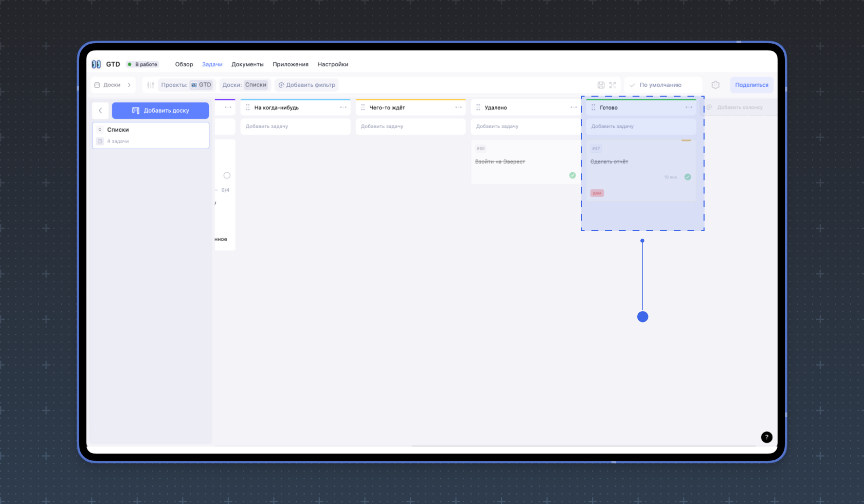
Task: Click the Поделиться button
Action: click(751, 85)
